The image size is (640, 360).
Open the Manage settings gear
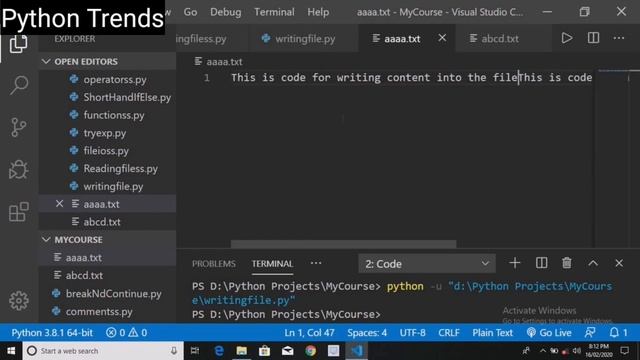tap(19, 300)
